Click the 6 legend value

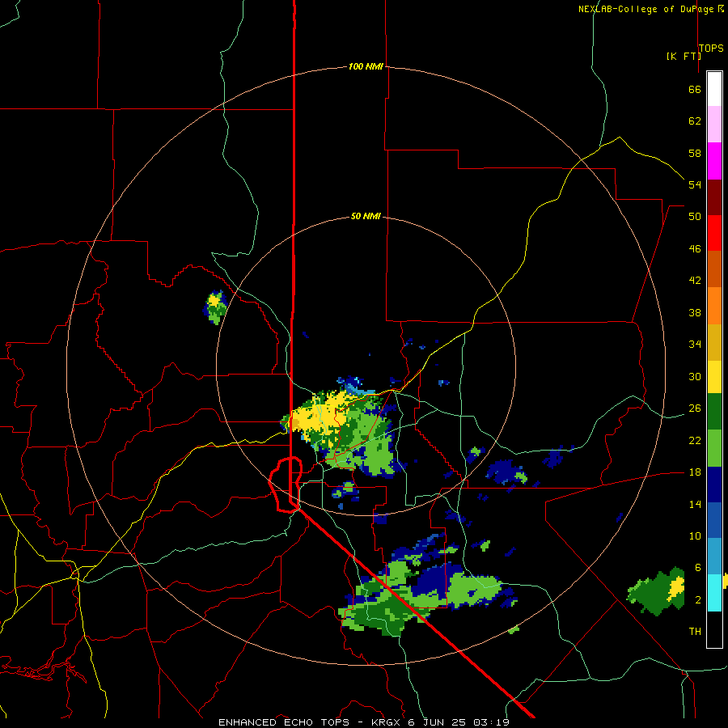697,568
